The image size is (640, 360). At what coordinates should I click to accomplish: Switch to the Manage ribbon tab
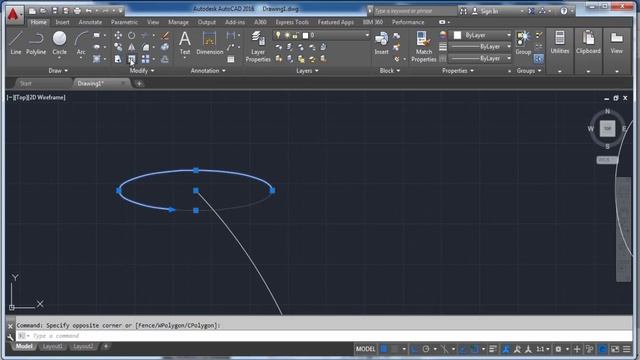(178, 22)
